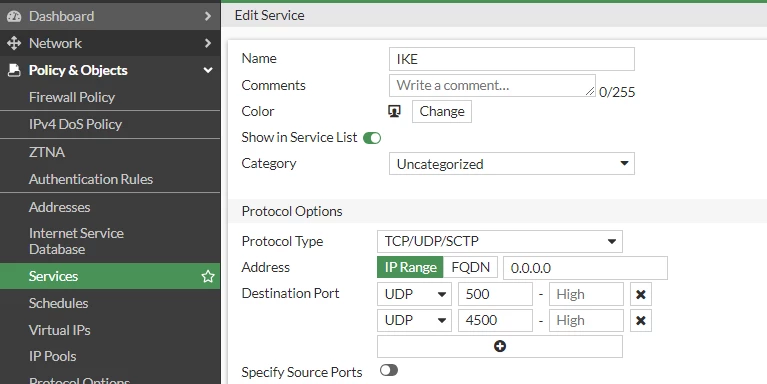
Task: Open ZTNA page
Action: coord(47,152)
